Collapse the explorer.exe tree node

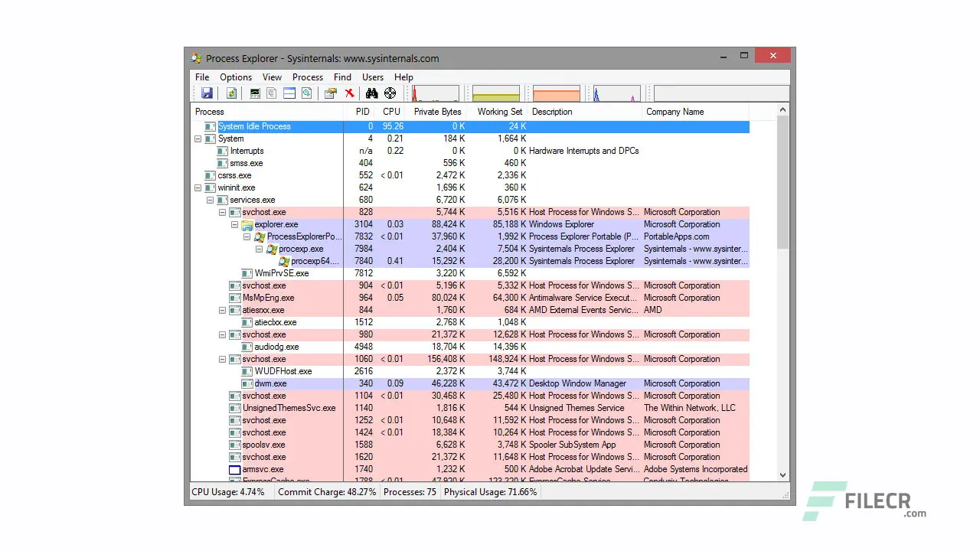pos(235,225)
